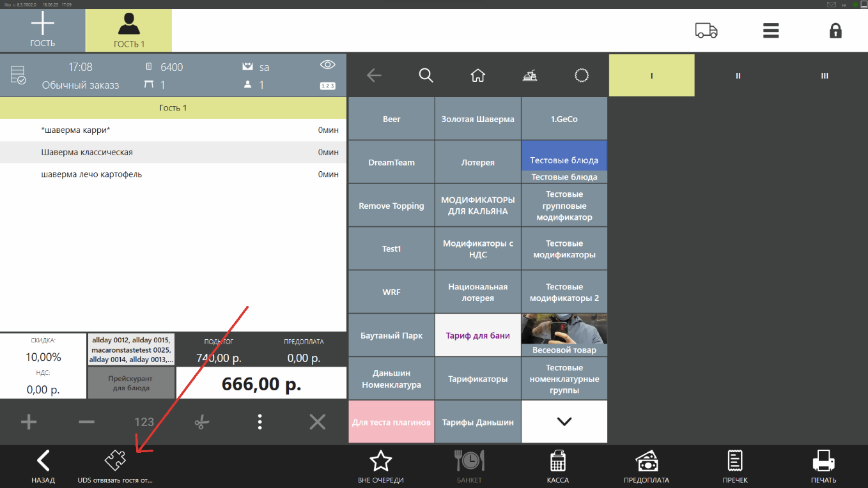Go to menu home icon
Screen dimensions: 868x488
tap(477, 75)
